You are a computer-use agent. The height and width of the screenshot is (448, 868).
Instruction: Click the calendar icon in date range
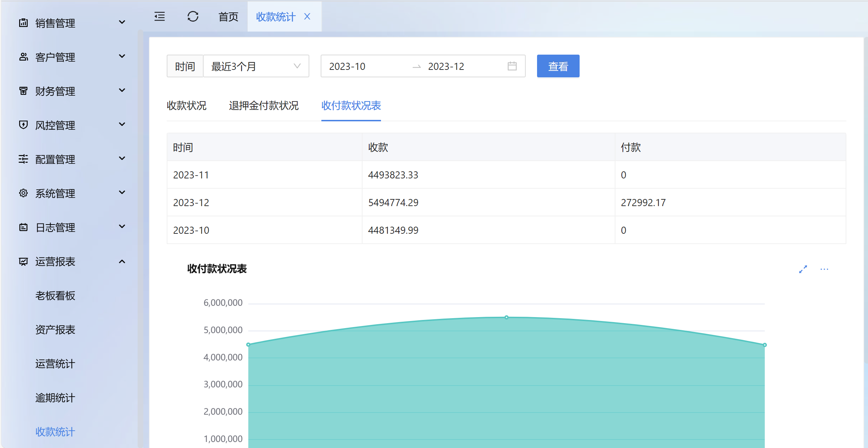(x=512, y=66)
